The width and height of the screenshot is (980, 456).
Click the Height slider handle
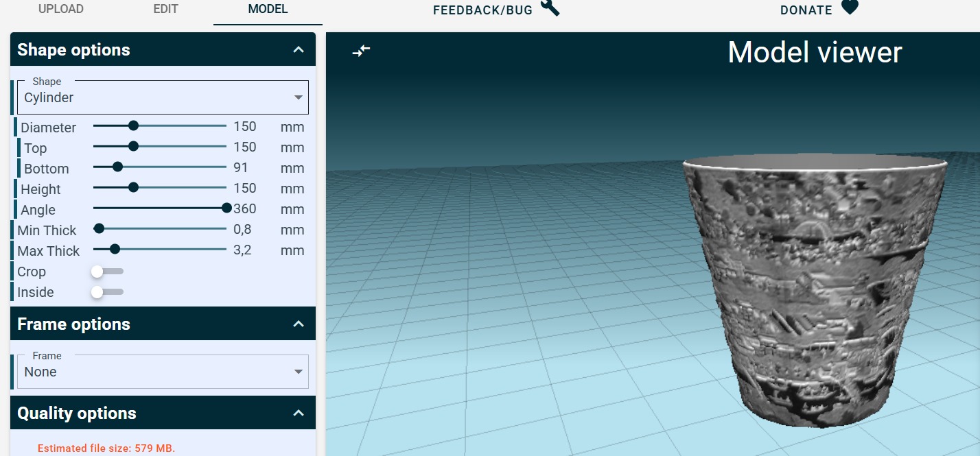pyautogui.click(x=134, y=188)
